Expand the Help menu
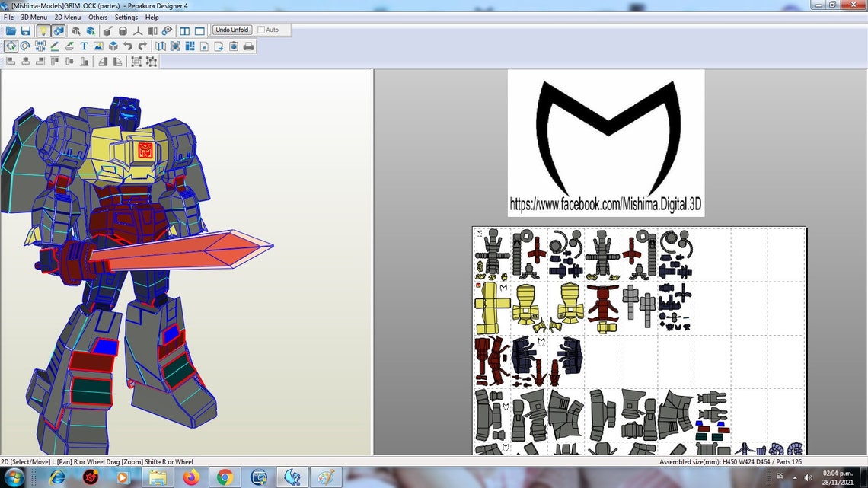This screenshot has width=868, height=488. tap(152, 18)
